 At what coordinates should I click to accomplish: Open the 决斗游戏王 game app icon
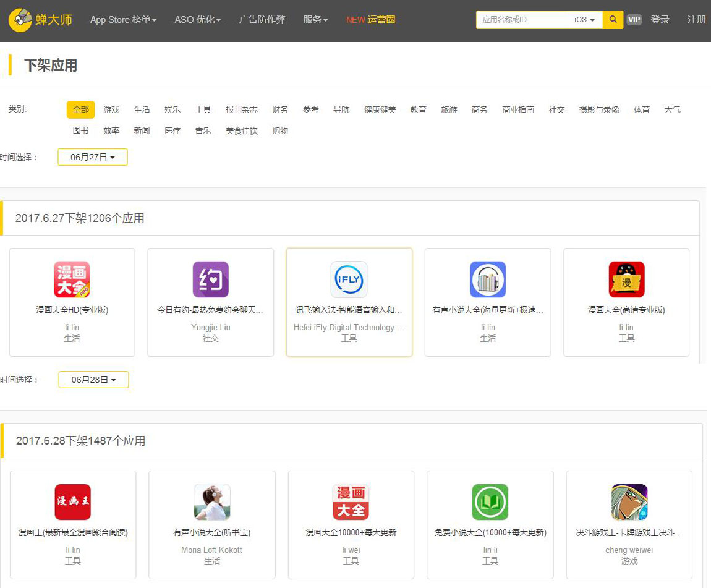[x=629, y=502]
